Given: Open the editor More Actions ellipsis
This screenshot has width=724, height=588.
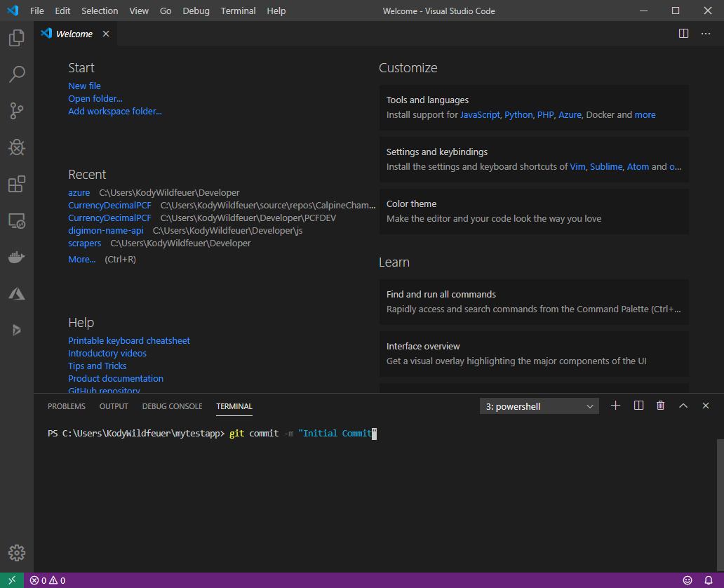Looking at the screenshot, I should (x=706, y=34).
